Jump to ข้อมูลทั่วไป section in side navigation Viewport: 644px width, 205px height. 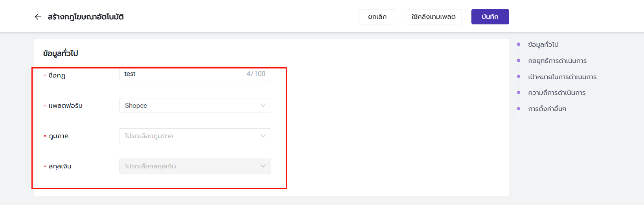point(543,45)
